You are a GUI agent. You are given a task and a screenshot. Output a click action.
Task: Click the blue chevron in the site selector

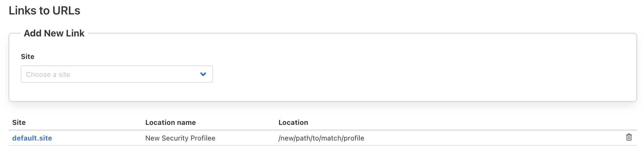pos(203,74)
